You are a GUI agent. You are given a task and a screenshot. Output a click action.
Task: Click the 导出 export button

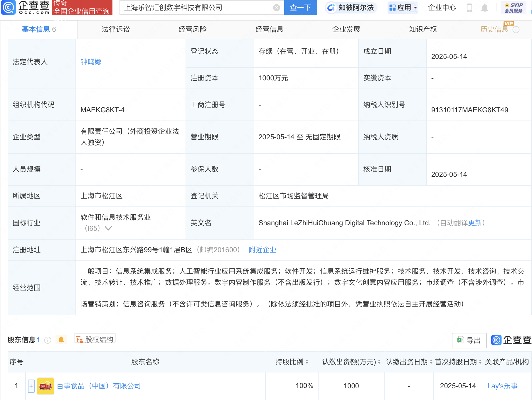(469, 340)
